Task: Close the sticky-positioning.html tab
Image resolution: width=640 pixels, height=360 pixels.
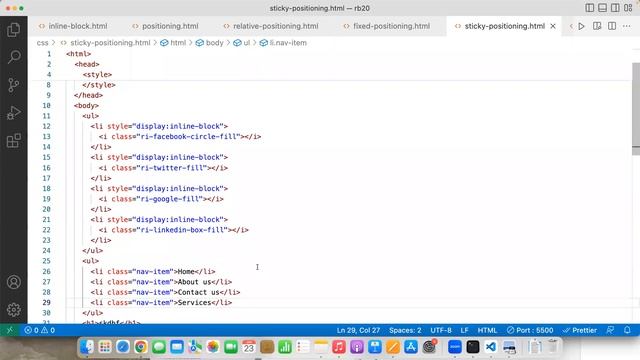Action: (553, 26)
